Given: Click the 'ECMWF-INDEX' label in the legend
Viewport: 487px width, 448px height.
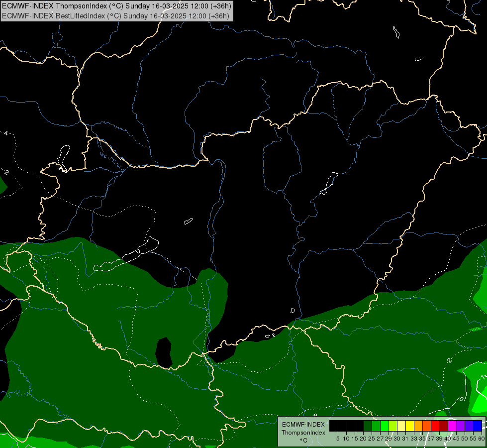Looking at the screenshot, I should pos(303,425).
